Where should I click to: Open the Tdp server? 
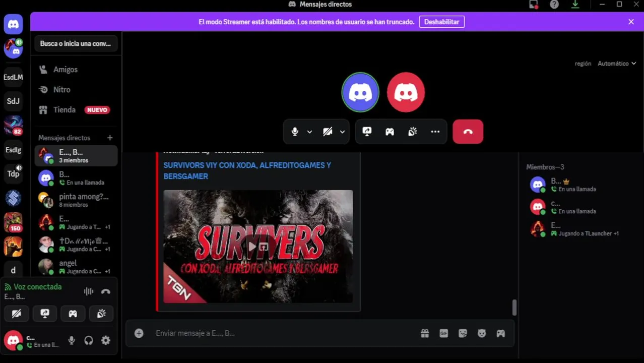click(x=13, y=174)
